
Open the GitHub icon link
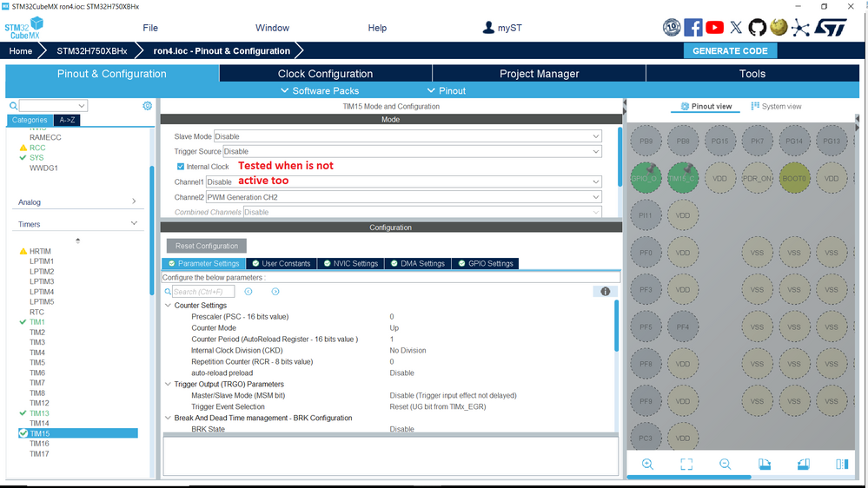[758, 28]
